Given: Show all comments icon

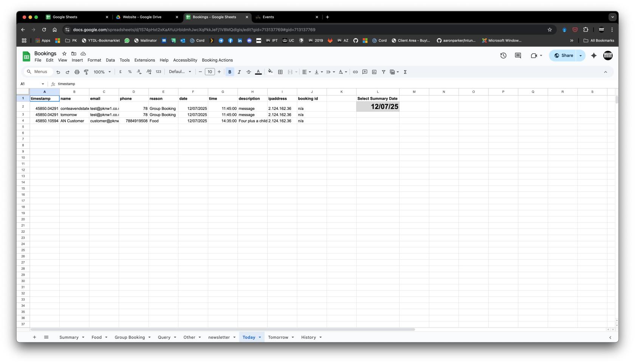Looking at the screenshot, I should click(518, 56).
